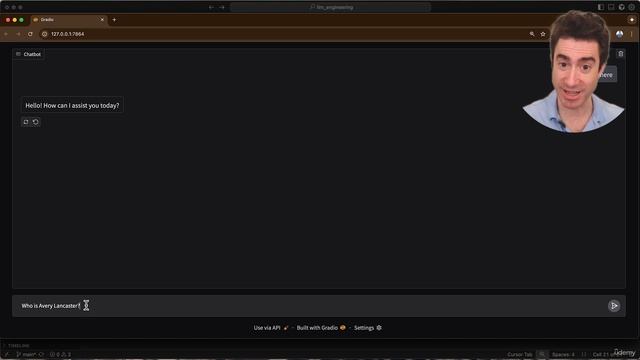Image resolution: width=640 pixels, height=360 pixels.
Task: Go forward in the browser history
Action: pos(18,34)
